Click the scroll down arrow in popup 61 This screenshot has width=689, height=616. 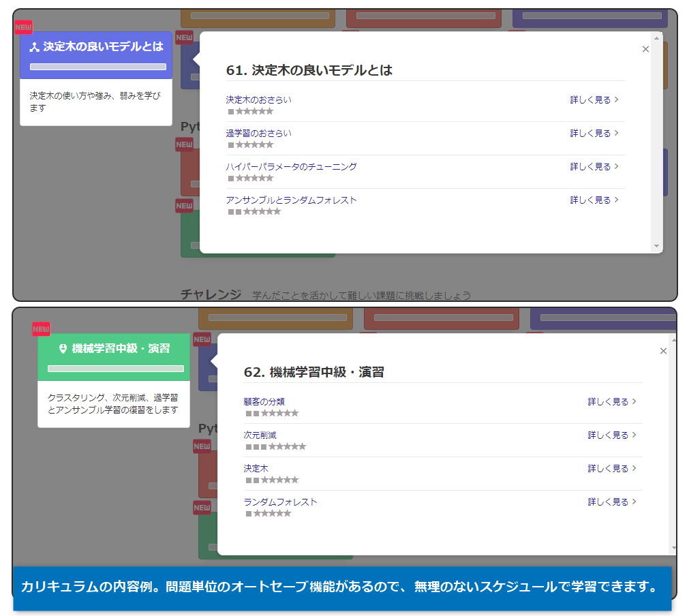coord(657,246)
